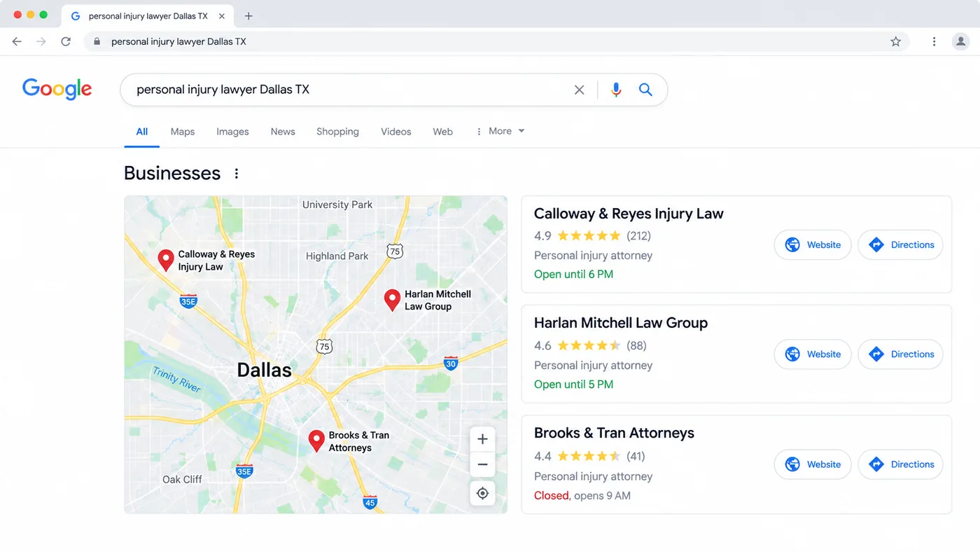The height and width of the screenshot is (552, 980).
Task: Switch to the Videos tab
Action: [396, 131]
